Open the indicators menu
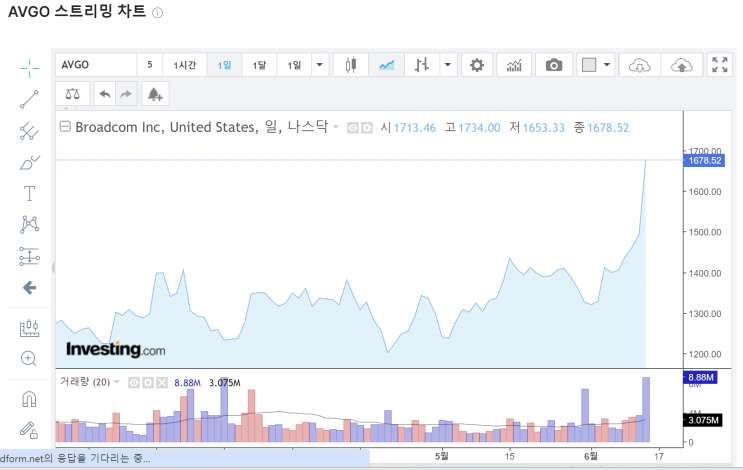This screenshot has height=470, width=743. (x=514, y=65)
